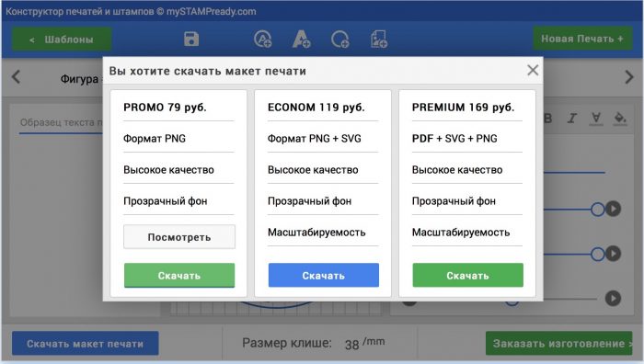Go to the next element with the right arrow
The width and height of the screenshot is (644, 364).
point(629,76)
